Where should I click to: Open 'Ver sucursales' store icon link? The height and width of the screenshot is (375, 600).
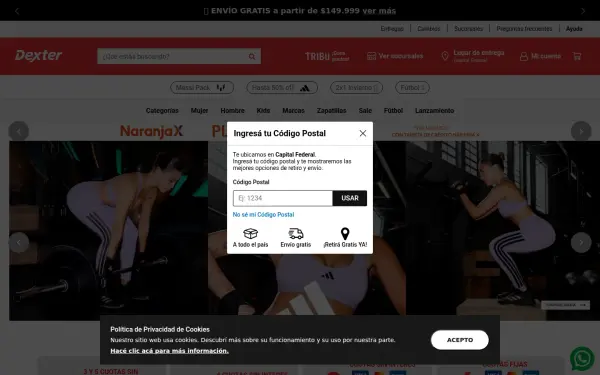point(395,56)
